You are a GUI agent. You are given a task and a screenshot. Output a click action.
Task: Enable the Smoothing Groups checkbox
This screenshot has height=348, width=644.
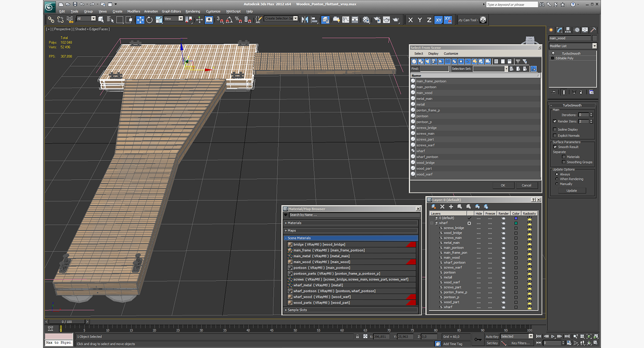click(563, 162)
